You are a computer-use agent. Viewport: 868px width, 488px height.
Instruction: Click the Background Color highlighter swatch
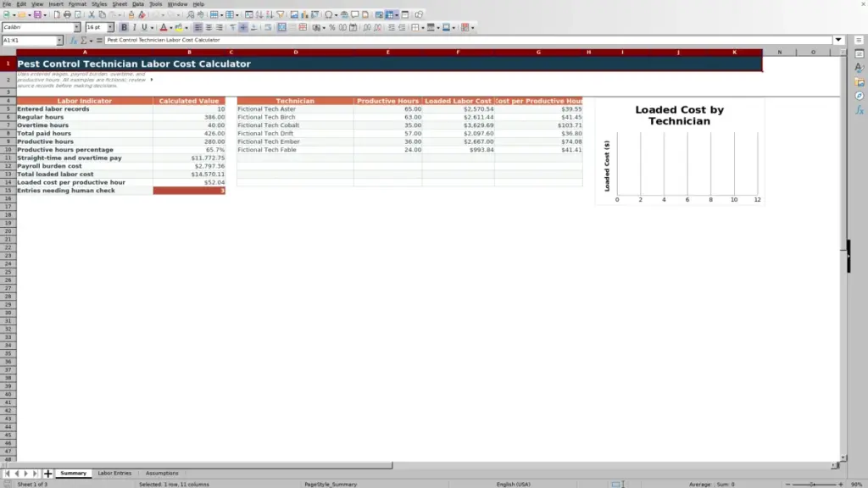click(x=178, y=28)
